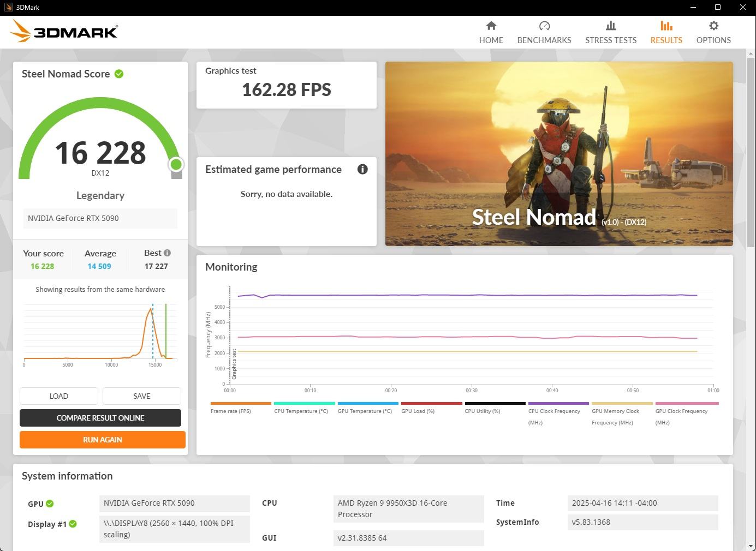The width and height of the screenshot is (756, 551).
Task: Toggle GPU Load (%) legend in Monitoring
Action: [x=431, y=408]
